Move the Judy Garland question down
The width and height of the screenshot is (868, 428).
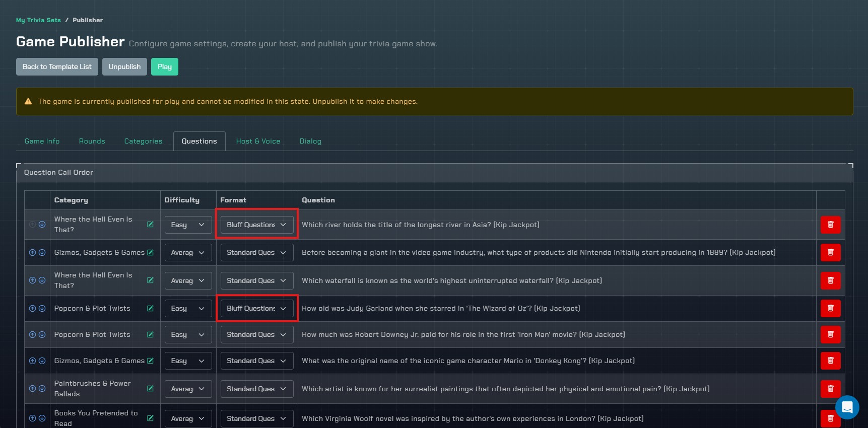tap(42, 309)
